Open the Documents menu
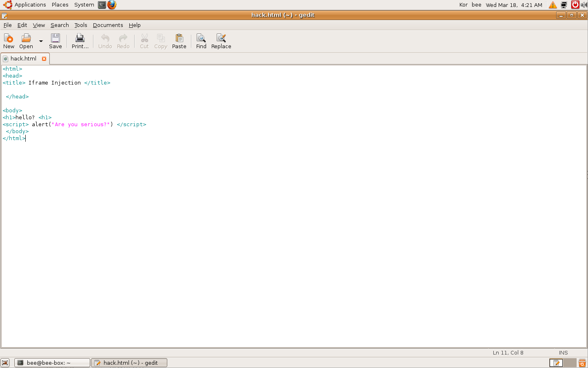The width and height of the screenshot is (588, 368). (108, 25)
